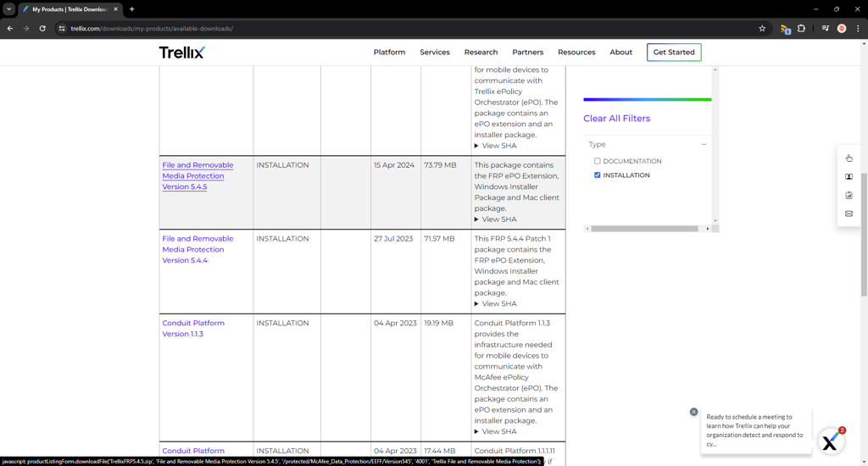868x466 pixels.
Task: Open the Resources menu in navigation
Action: pos(576,53)
